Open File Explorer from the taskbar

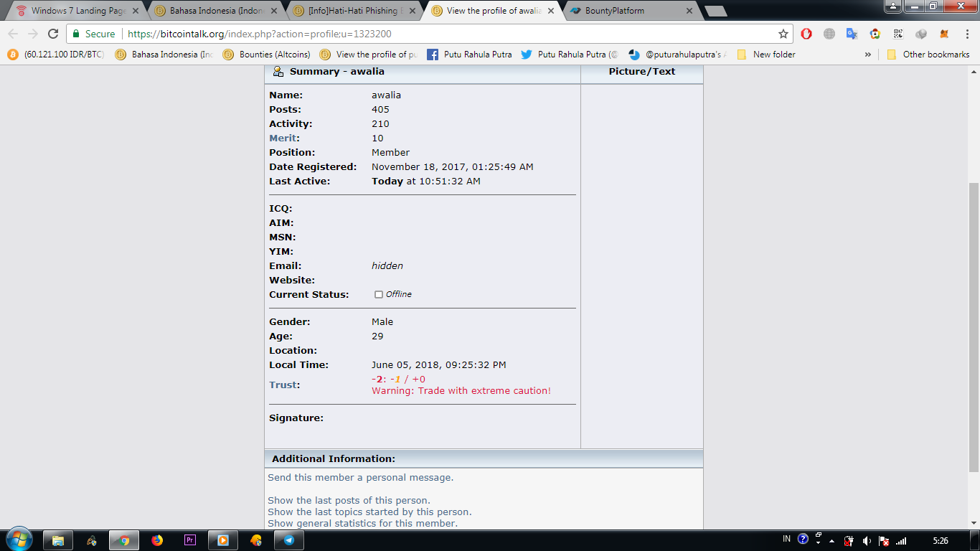coord(58,540)
